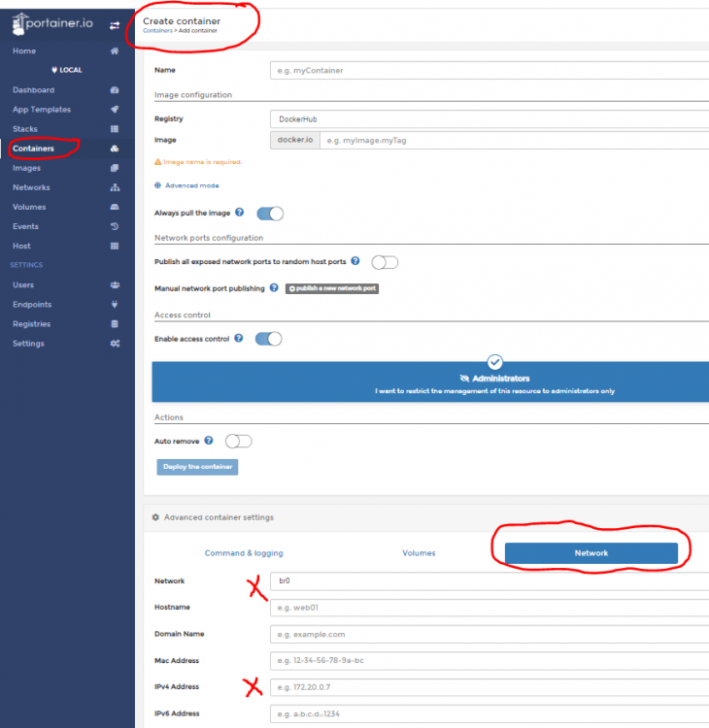Click the container Name input field
Image resolution: width=709 pixels, height=728 pixels.
pos(490,71)
